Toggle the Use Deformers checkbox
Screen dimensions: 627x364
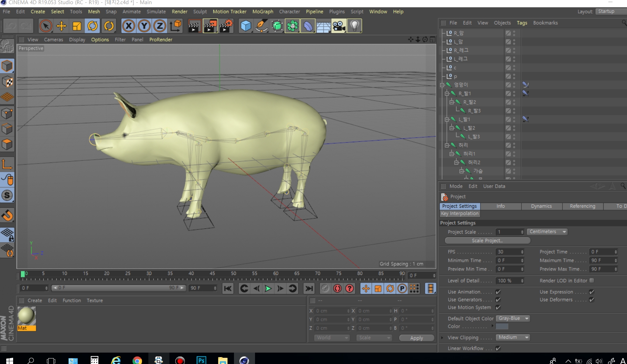(x=591, y=299)
